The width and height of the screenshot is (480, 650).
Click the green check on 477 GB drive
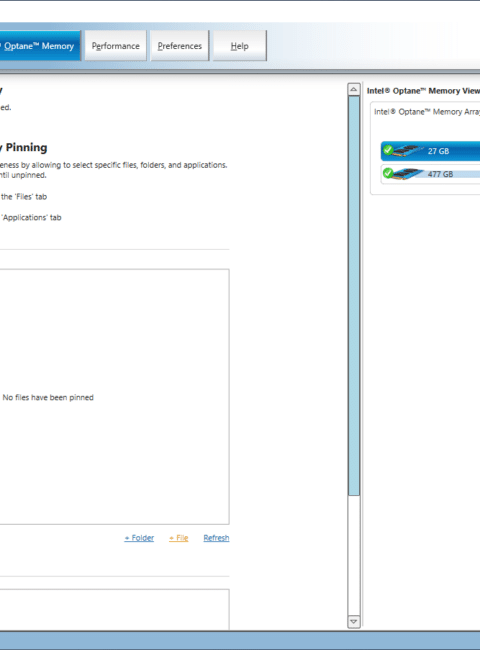(x=388, y=172)
